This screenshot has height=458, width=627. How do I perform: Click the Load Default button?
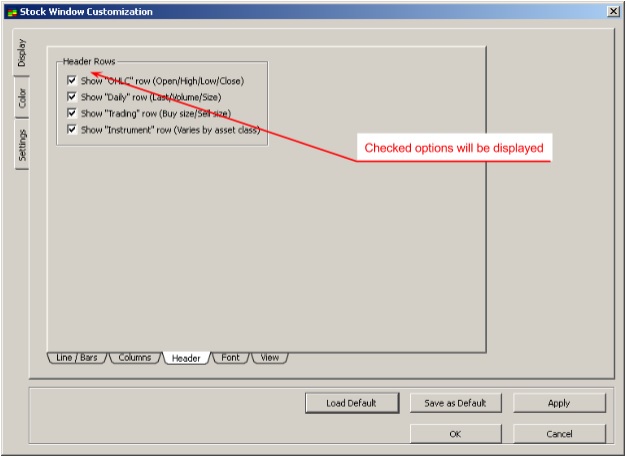[351, 403]
